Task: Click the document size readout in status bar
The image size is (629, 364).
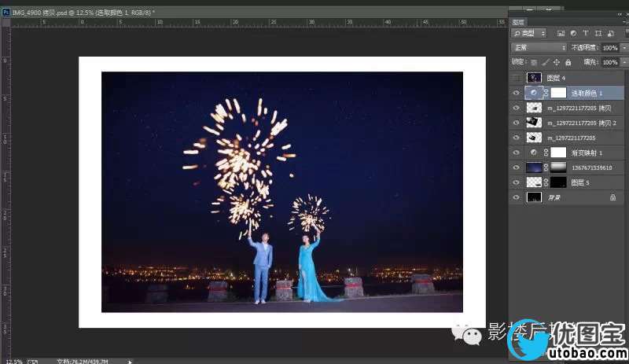Action: [x=83, y=362]
